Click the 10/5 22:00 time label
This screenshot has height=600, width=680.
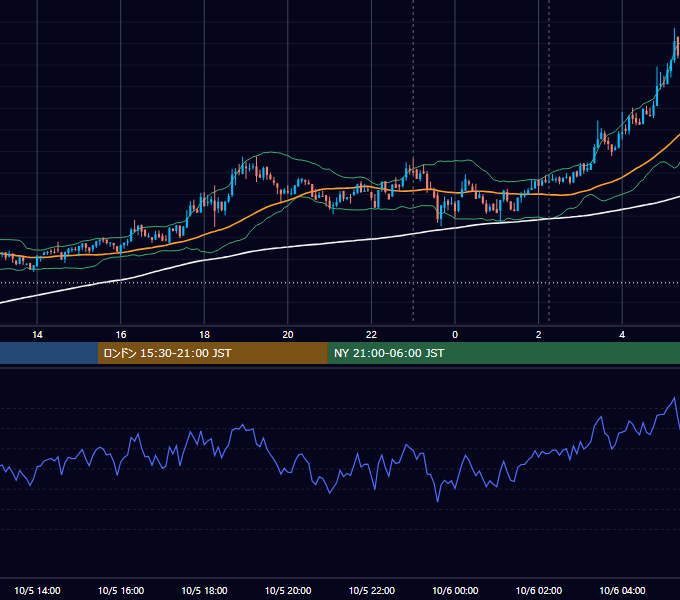coord(372,590)
